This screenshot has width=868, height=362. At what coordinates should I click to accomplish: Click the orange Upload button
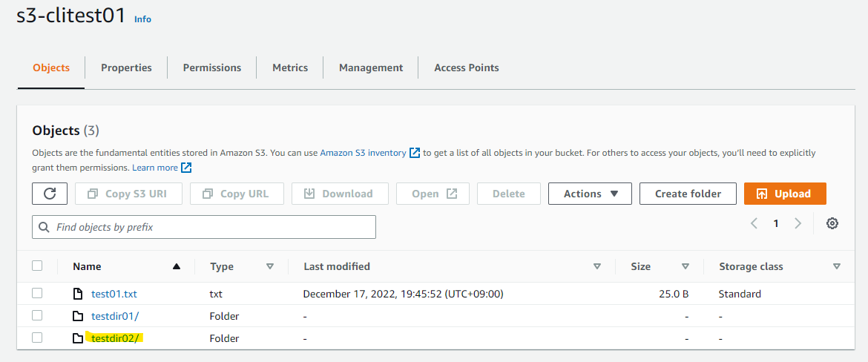click(x=785, y=194)
